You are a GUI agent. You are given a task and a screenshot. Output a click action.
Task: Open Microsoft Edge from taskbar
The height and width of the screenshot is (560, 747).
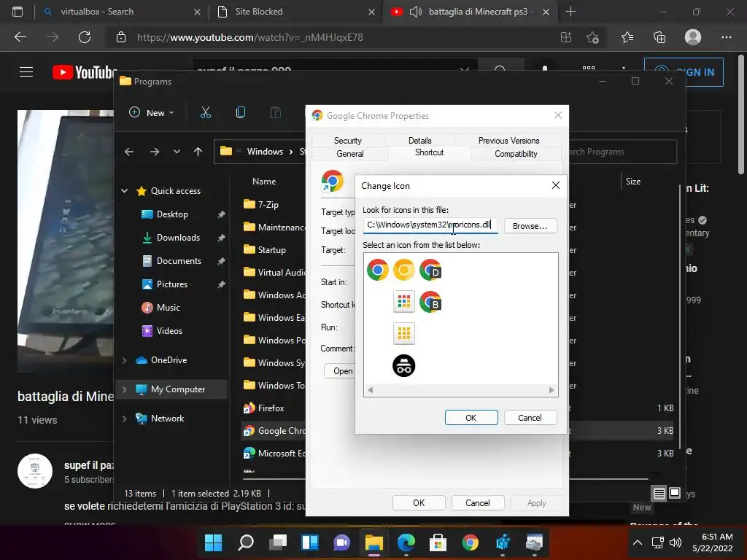[406, 542]
